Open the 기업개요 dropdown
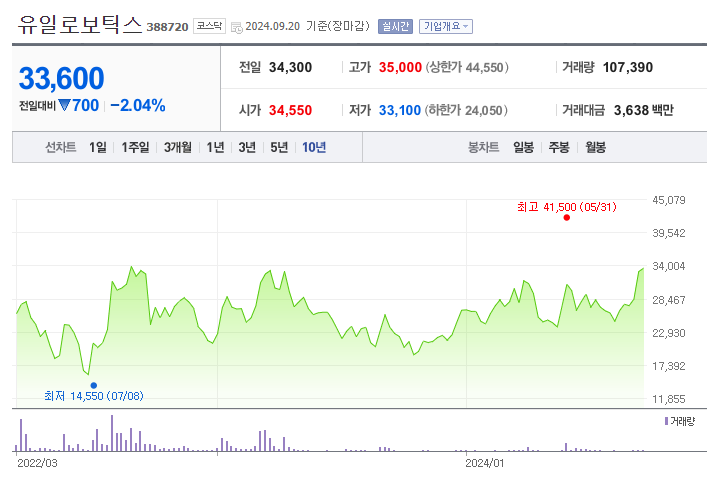 point(445,27)
